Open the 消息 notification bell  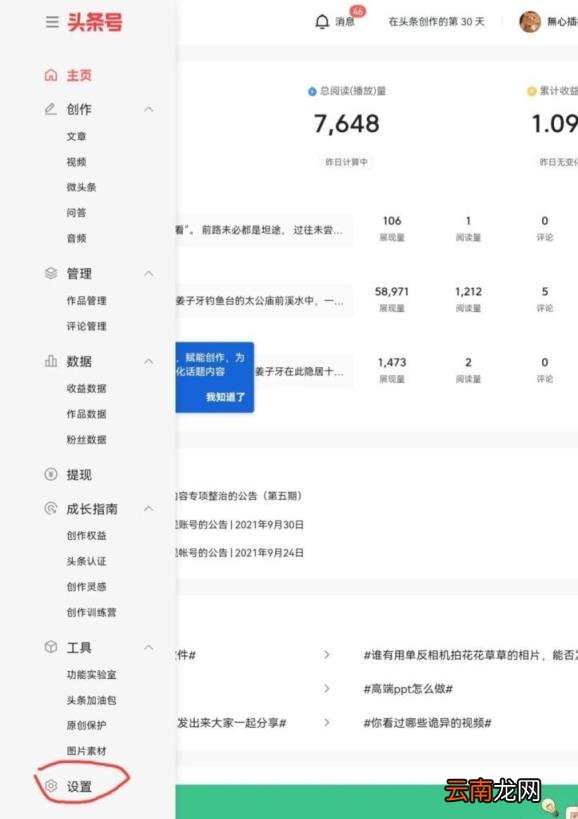coord(322,22)
